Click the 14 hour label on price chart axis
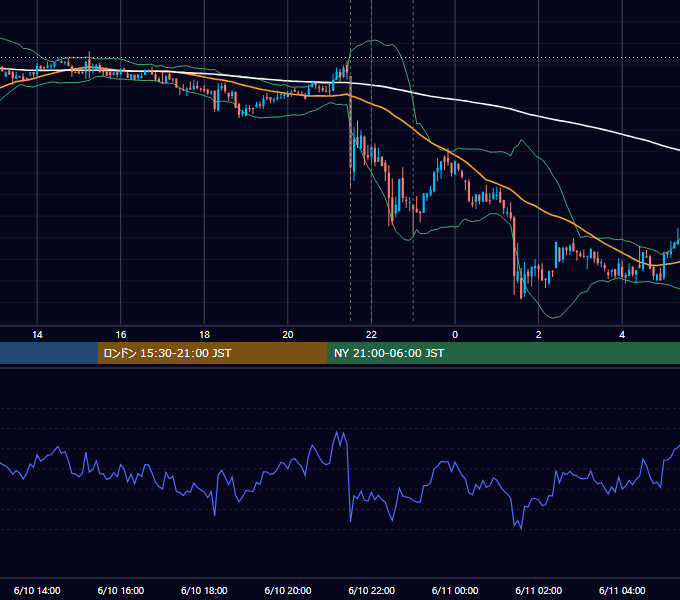 click(x=37, y=335)
